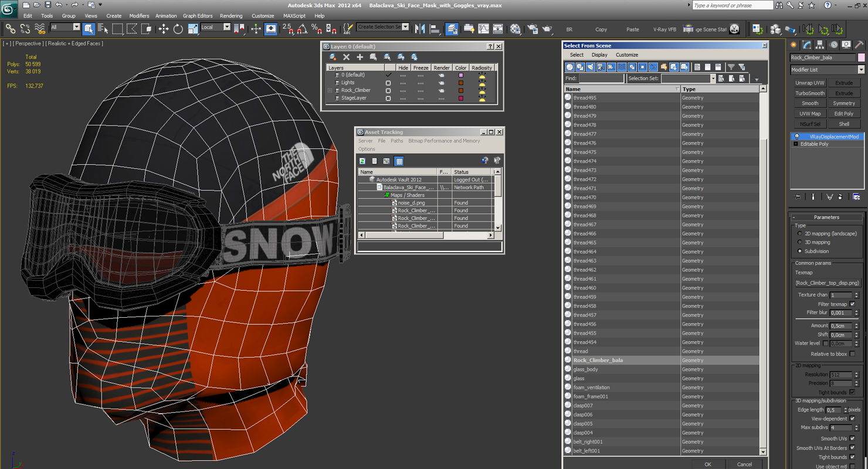This screenshot has width=868, height=469.
Task: Switch Asset Tracking to table view
Action: pos(399,161)
